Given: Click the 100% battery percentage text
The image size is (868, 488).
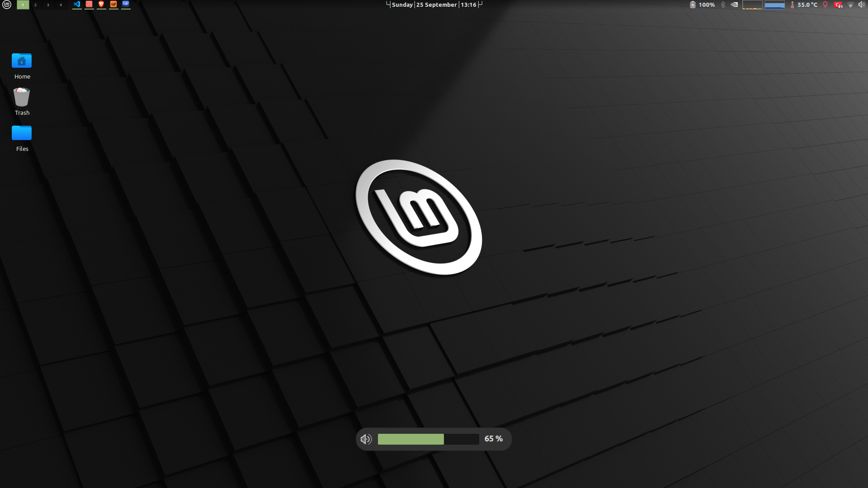Looking at the screenshot, I should (x=707, y=5).
